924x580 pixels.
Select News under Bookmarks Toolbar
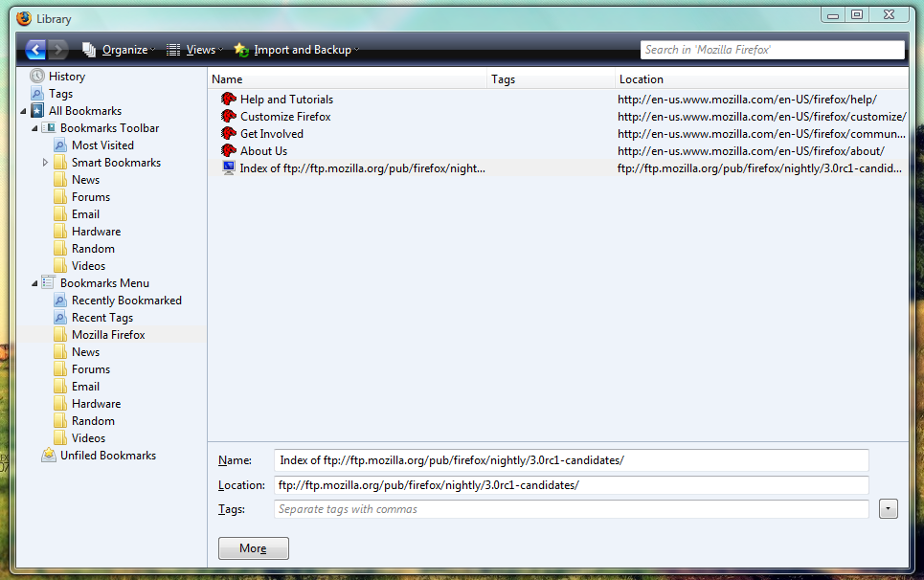85,180
